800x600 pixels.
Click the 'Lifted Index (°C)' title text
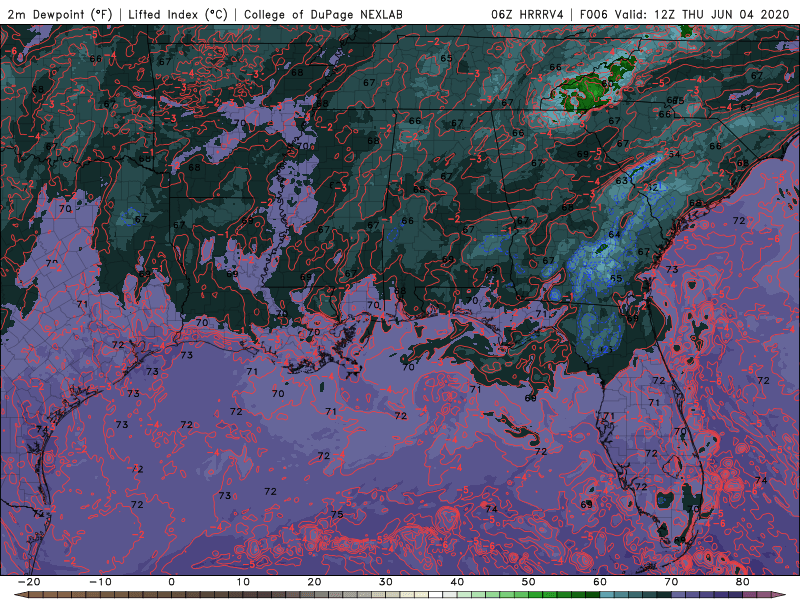pyautogui.click(x=178, y=14)
